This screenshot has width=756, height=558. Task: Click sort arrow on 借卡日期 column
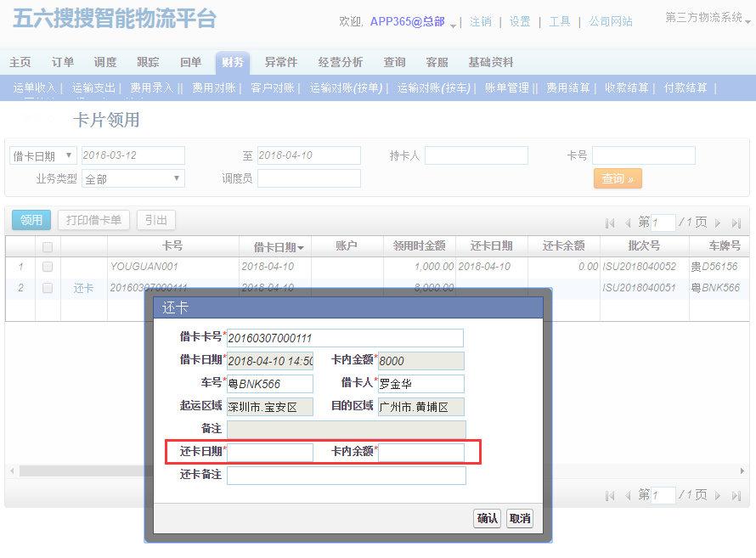click(301, 247)
